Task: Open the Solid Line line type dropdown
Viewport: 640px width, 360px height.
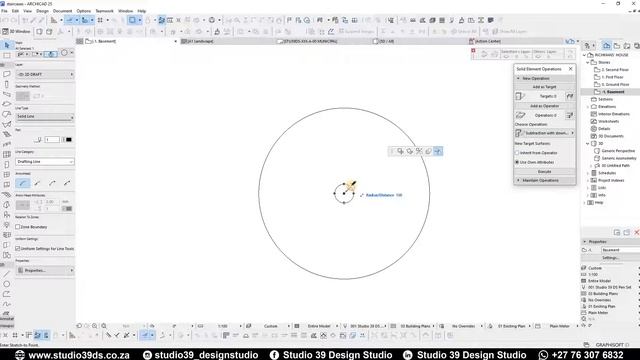Action: [44, 116]
